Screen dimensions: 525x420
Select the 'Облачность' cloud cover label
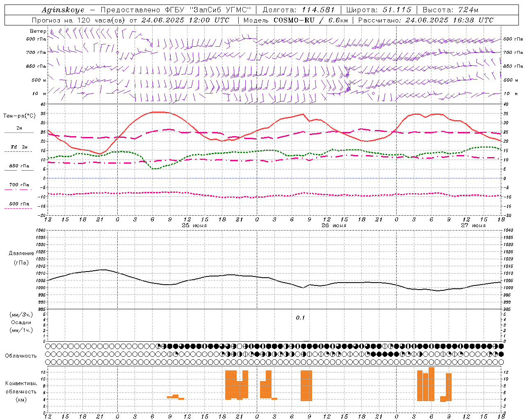click(x=21, y=356)
